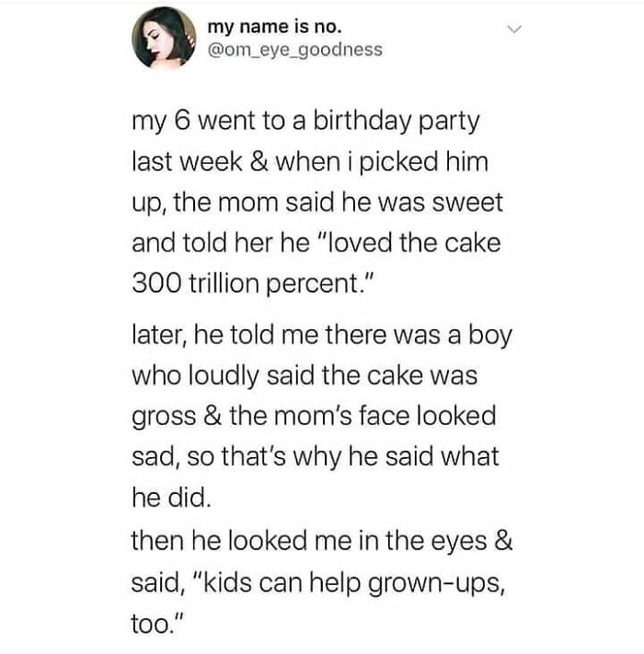Click the line starting 'sad, so that's why'
The width and height of the screenshot is (644, 654).
316,457
